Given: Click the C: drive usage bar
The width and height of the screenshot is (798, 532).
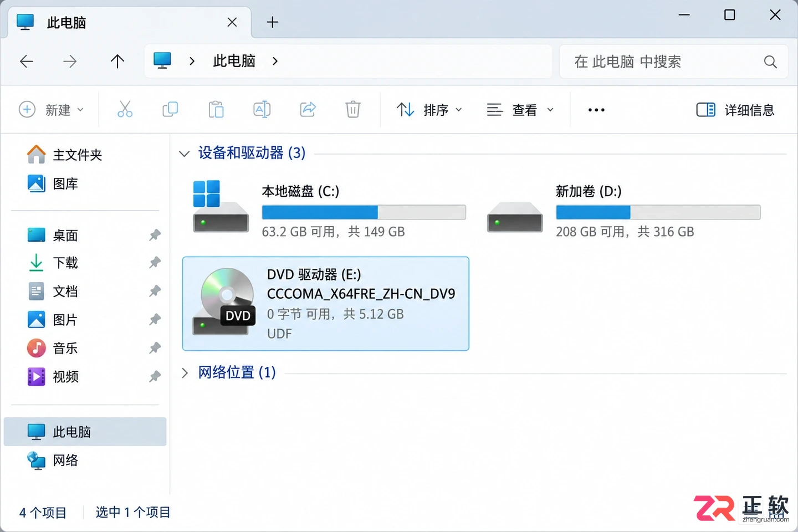Looking at the screenshot, I should 364,212.
